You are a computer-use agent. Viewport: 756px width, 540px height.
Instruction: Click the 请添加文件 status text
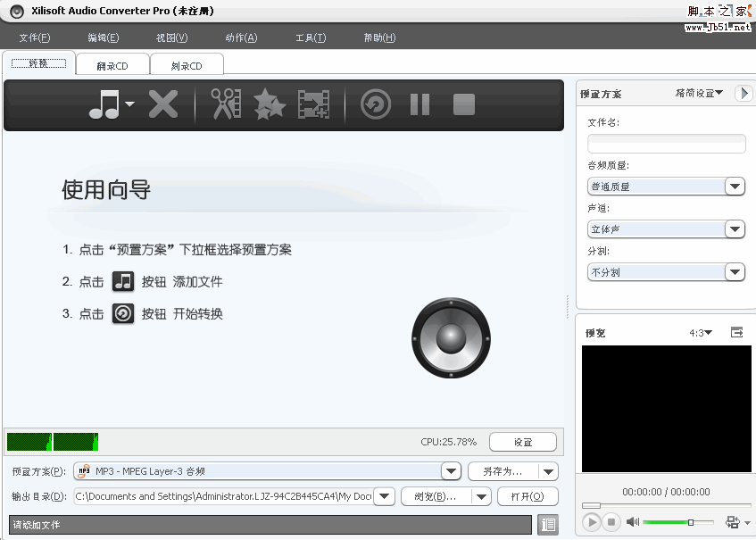[37, 525]
